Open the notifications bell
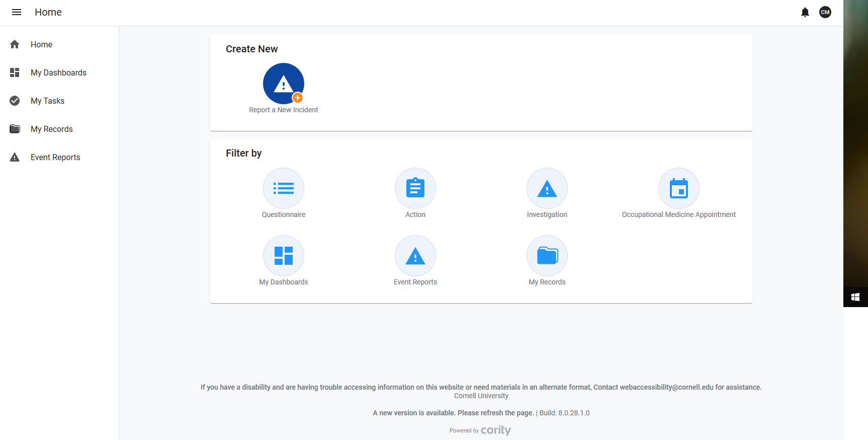This screenshot has height=440, width=868. click(x=805, y=12)
